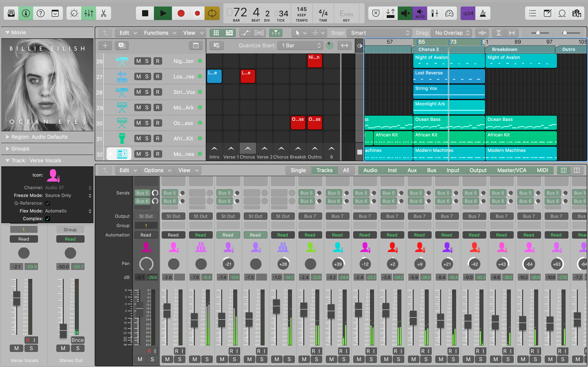
Task: Click the Smart Controls dial button
Action: tap(74, 13)
